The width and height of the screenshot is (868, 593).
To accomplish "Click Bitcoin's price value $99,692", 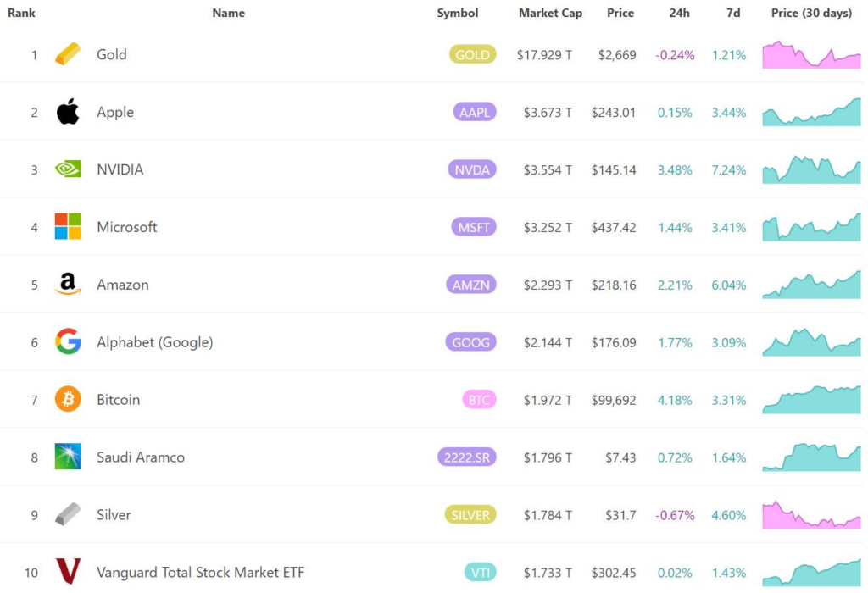I will (614, 400).
